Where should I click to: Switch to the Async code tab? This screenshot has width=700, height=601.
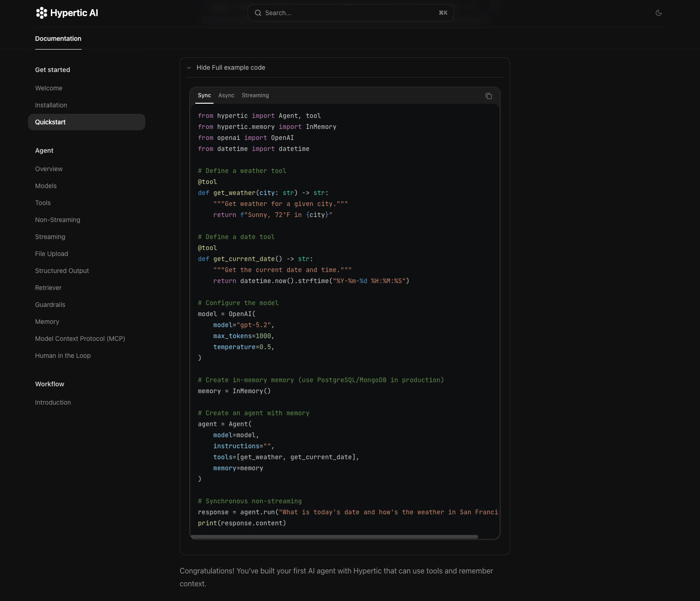point(226,95)
